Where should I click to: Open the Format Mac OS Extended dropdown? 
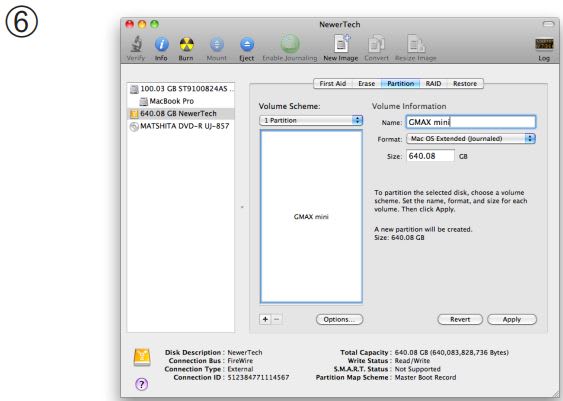point(471,139)
